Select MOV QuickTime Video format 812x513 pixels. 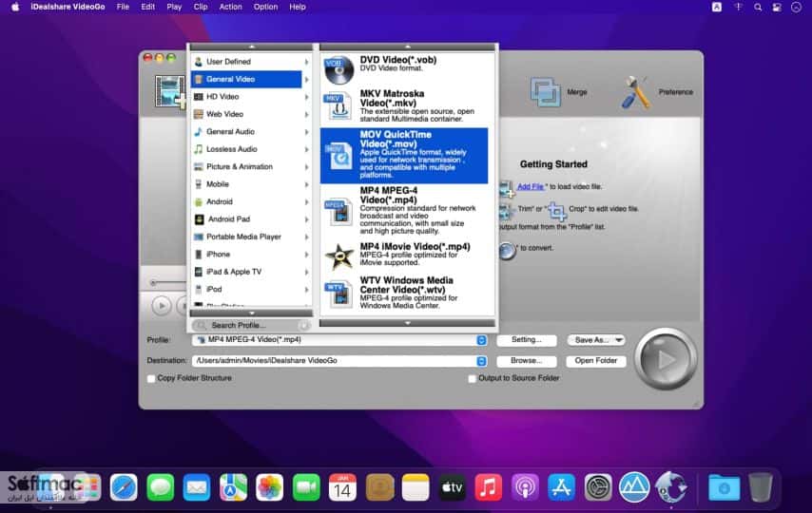click(x=404, y=155)
